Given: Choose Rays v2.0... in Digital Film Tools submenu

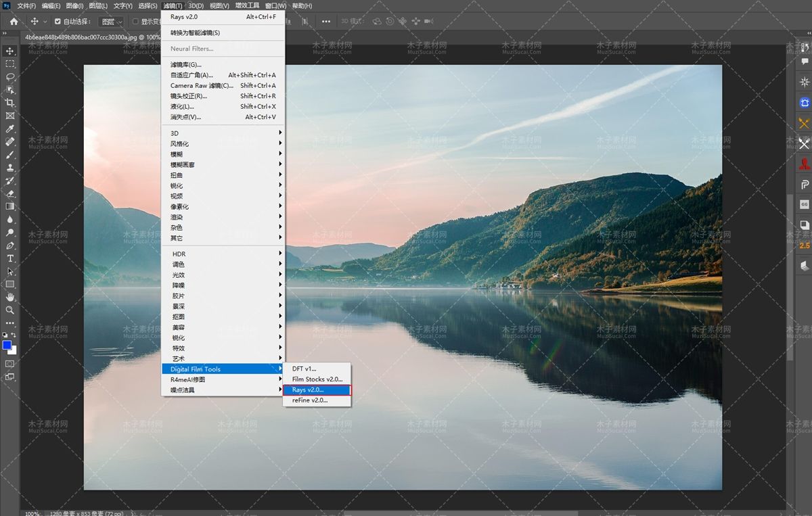Looking at the screenshot, I should click(x=317, y=390).
